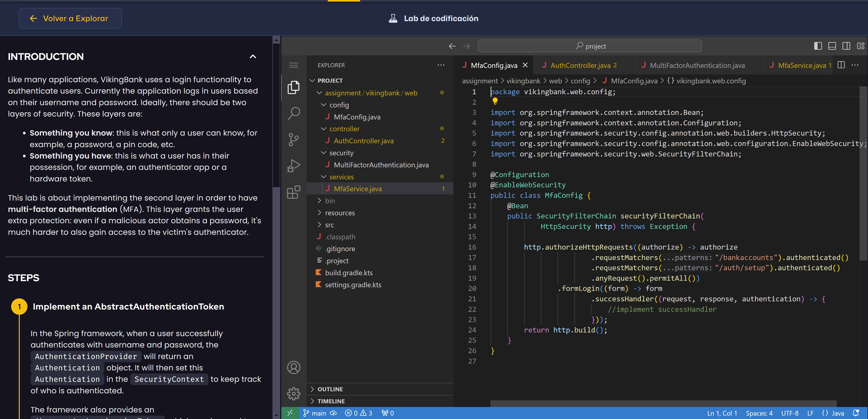Open the .project file
This screenshot has height=419, width=868.
click(x=380, y=261)
